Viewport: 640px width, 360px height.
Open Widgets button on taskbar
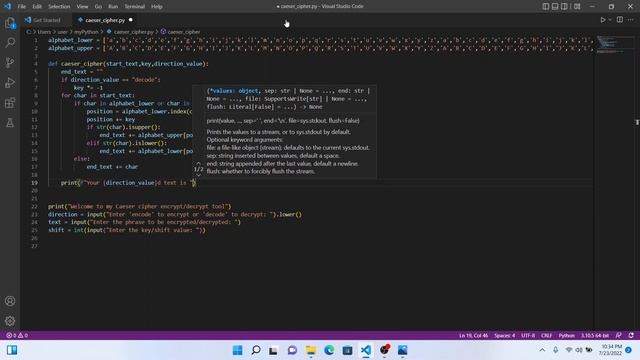click(12, 350)
